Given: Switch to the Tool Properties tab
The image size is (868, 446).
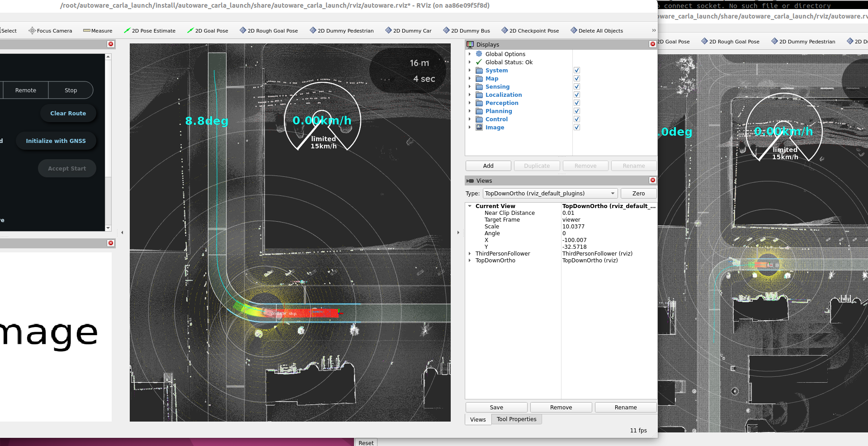Looking at the screenshot, I should click(517, 419).
